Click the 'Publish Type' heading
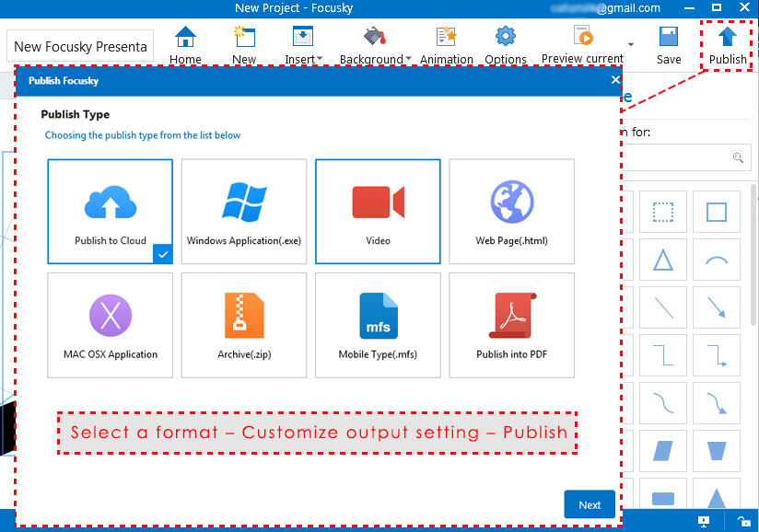 75,115
